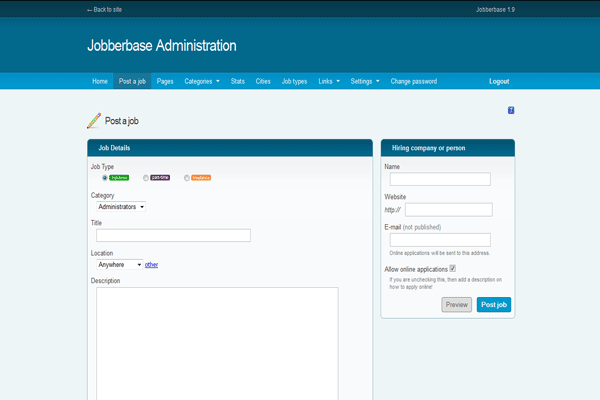Viewport: 600px width, 400px height.
Task: Click the Preview button
Action: 456,305
